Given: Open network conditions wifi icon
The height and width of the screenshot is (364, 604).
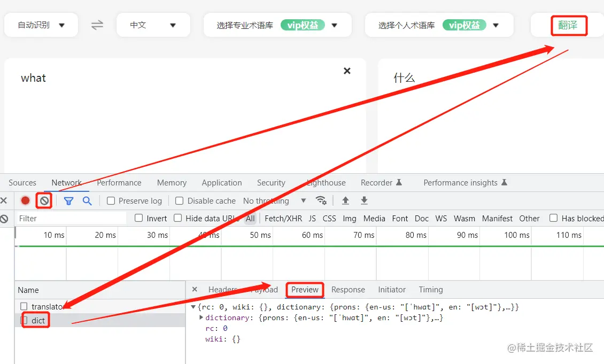Looking at the screenshot, I should click(x=321, y=200).
